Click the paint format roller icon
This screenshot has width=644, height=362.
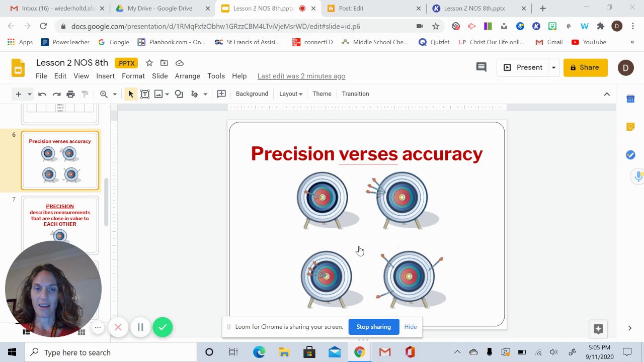coord(85,94)
